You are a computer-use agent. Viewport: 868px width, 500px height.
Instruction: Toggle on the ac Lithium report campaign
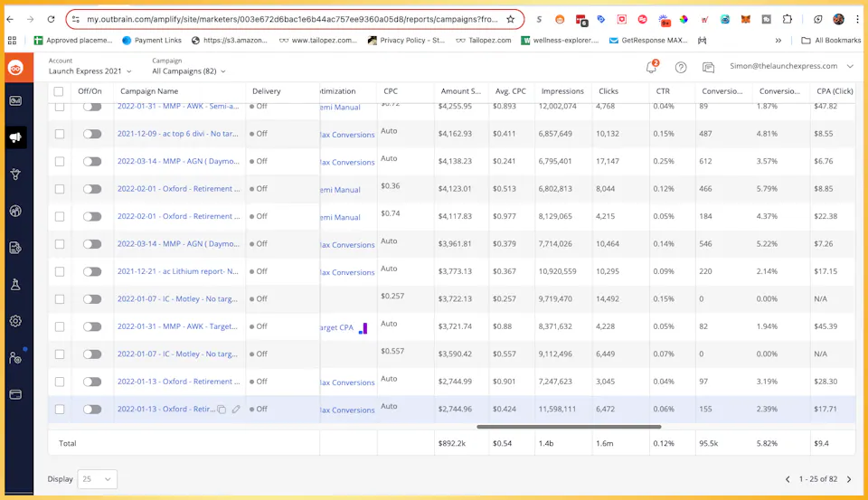(92, 271)
